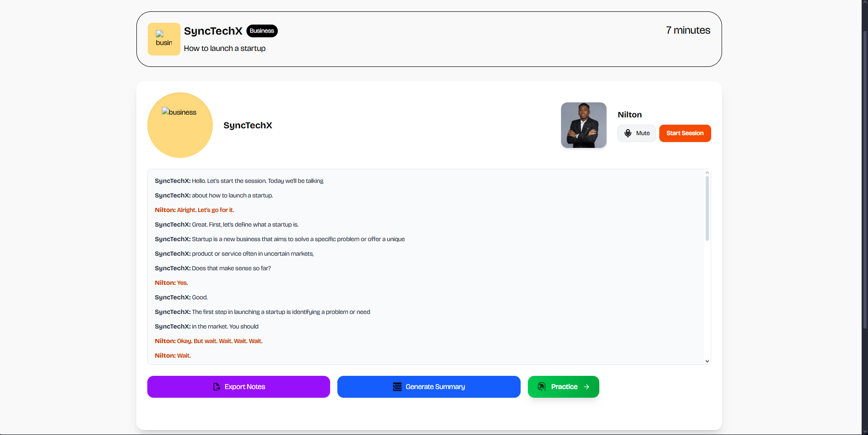Click the 7 minutes duration label
Image resolution: width=868 pixels, height=435 pixels.
click(x=687, y=30)
